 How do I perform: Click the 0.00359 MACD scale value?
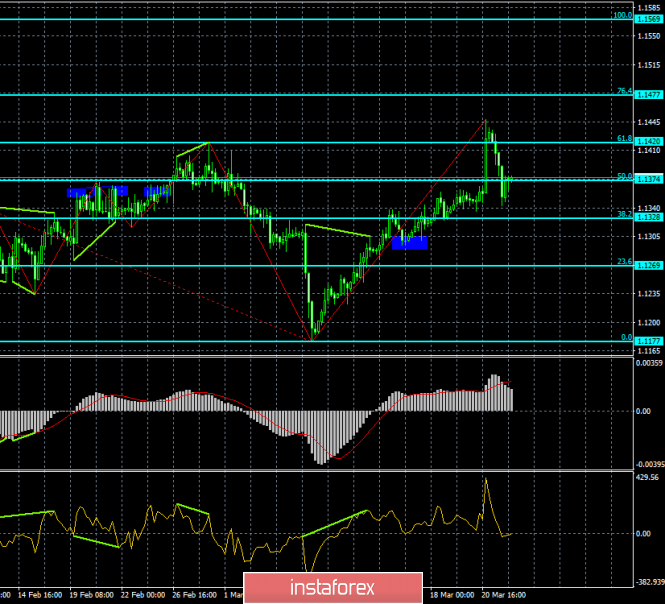tap(649, 363)
